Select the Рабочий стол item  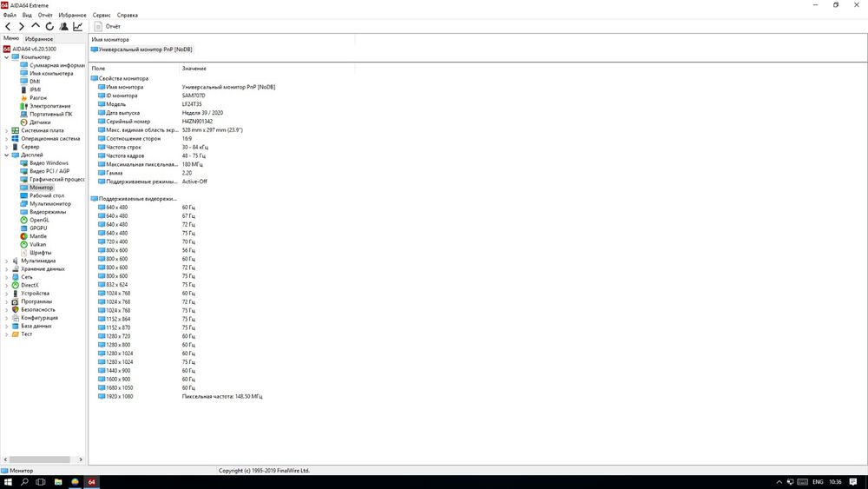click(42, 195)
